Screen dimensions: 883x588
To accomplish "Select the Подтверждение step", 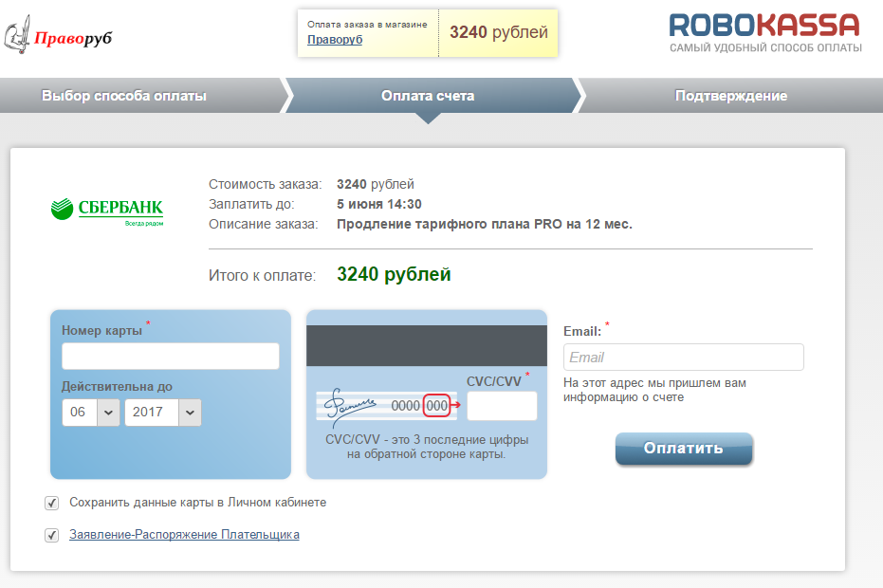I will coord(730,96).
